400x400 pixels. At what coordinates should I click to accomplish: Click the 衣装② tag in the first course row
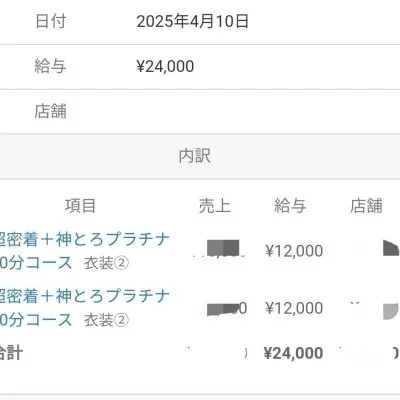106,264
